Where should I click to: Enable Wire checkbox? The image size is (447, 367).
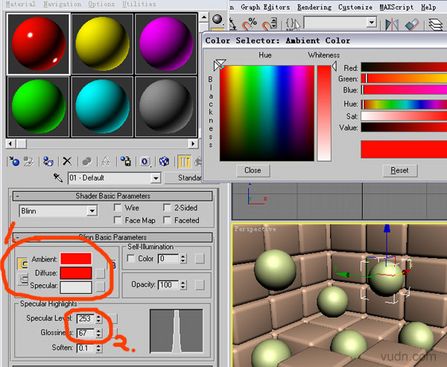pyautogui.click(x=117, y=208)
